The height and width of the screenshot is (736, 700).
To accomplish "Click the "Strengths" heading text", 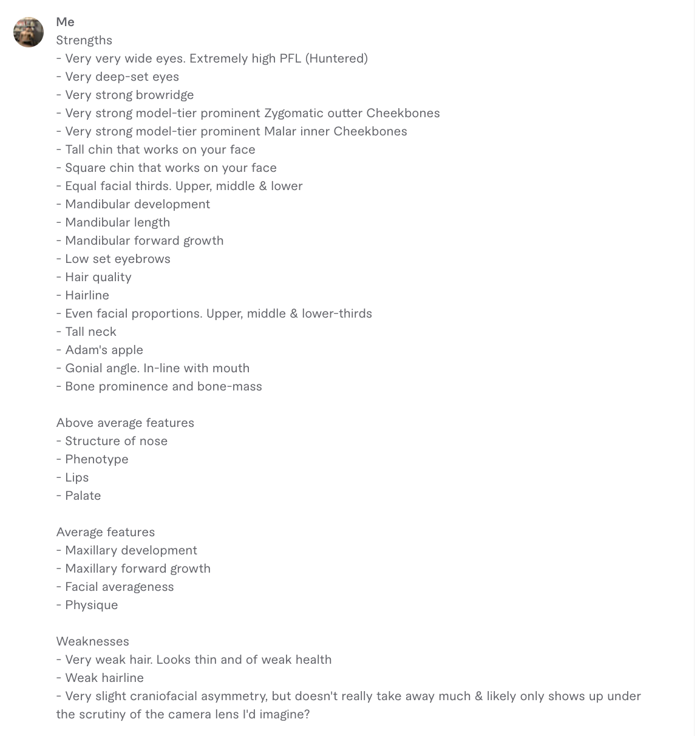I will pos(84,40).
